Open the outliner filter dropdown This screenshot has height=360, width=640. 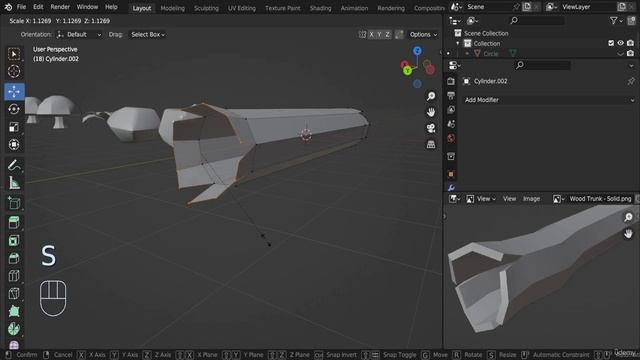tap(616, 20)
